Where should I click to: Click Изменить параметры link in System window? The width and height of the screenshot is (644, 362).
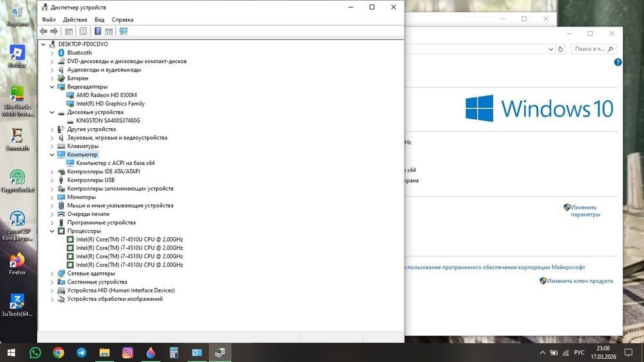click(585, 211)
